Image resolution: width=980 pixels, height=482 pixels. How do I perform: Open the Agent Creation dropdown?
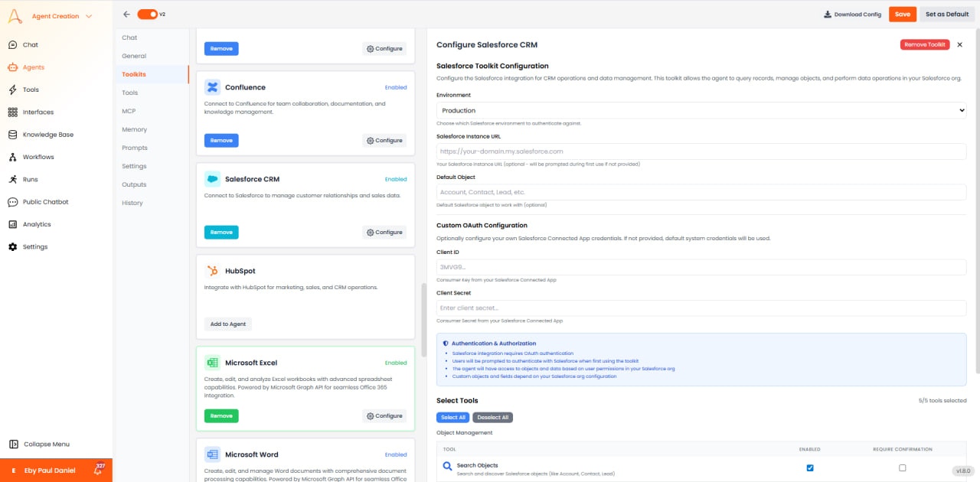(57, 15)
